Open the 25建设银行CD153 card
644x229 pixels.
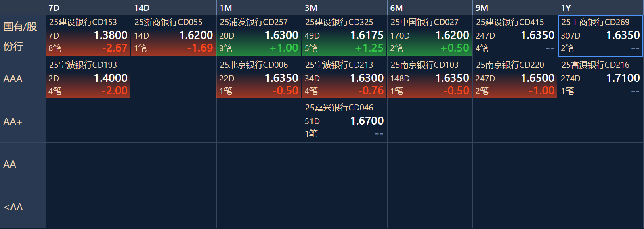pyautogui.click(x=88, y=36)
